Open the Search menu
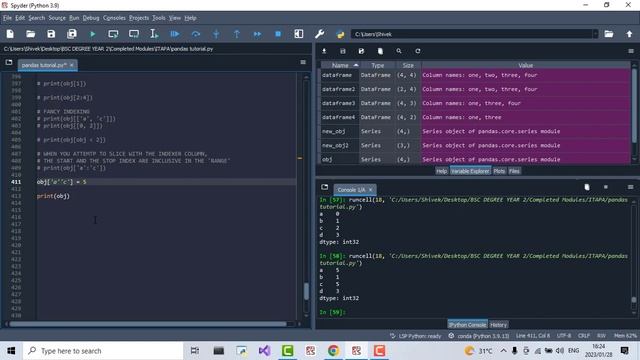640x360 pixels. coord(37,18)
